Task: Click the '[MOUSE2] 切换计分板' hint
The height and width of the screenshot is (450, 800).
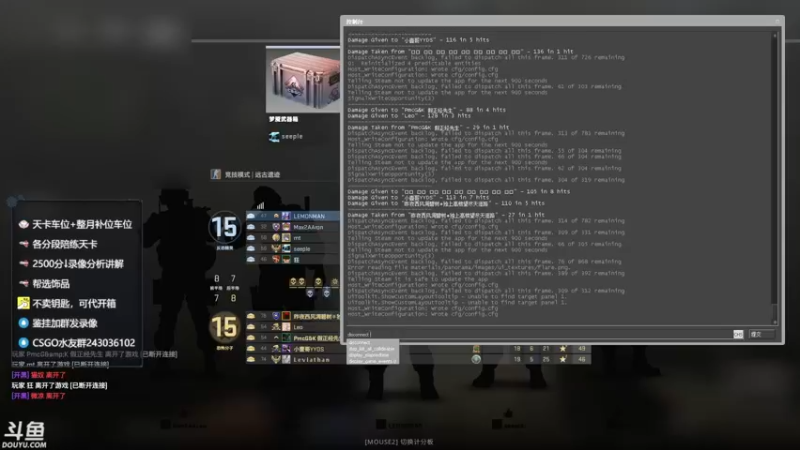Action: coord(399,442)
